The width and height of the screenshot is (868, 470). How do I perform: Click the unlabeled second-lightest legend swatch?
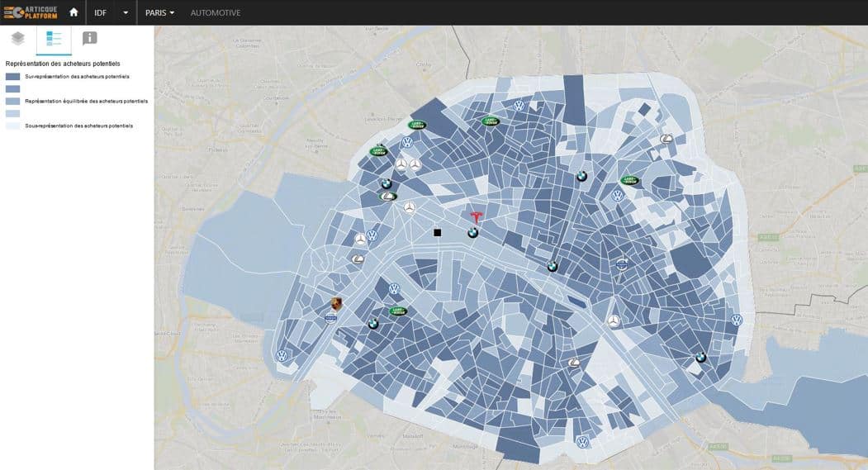(x=12, y=113)
